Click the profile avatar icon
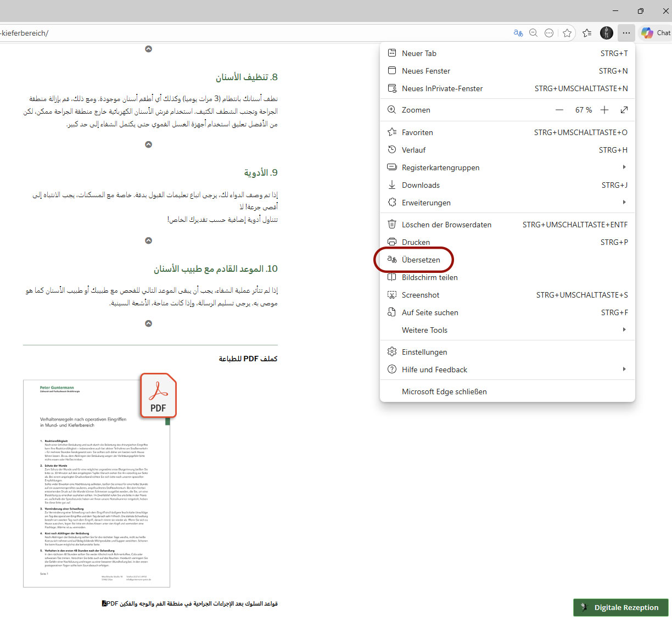 coord(606,33)
